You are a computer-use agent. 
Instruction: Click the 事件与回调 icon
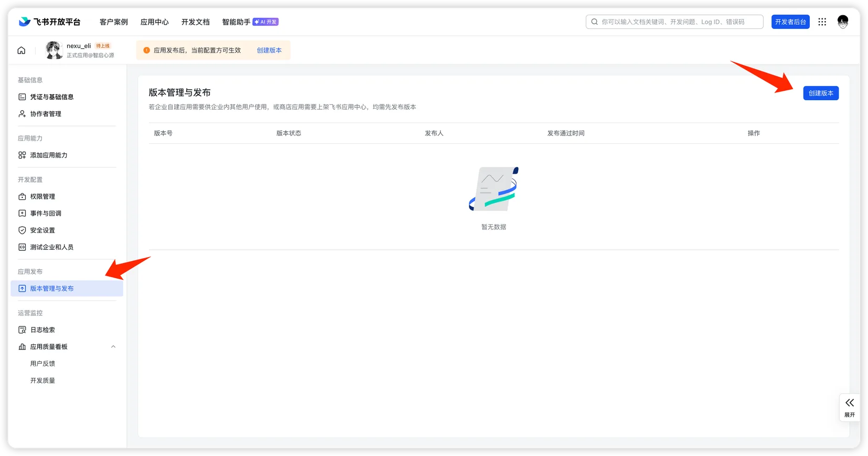click(x=22, y=214)
